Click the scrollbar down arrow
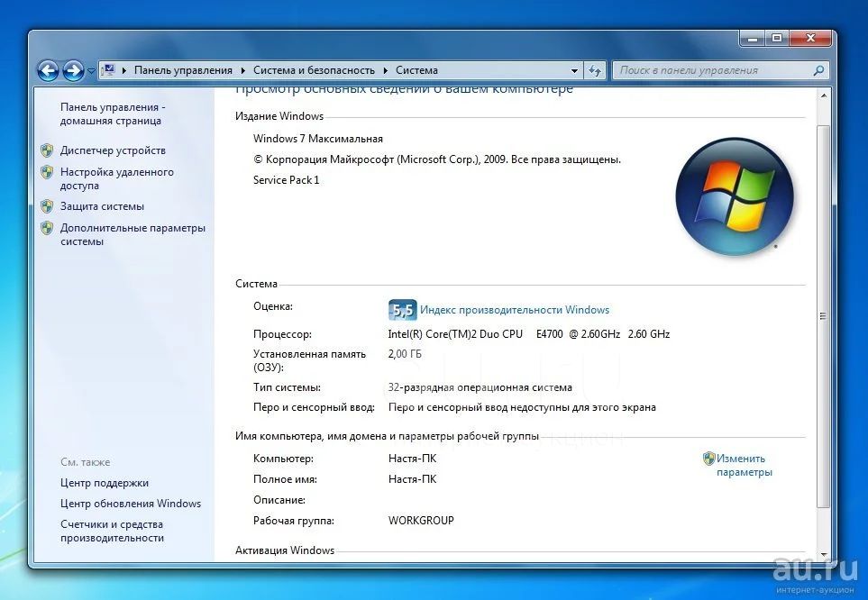Viewport: 868px width, 600px height. 823,554
